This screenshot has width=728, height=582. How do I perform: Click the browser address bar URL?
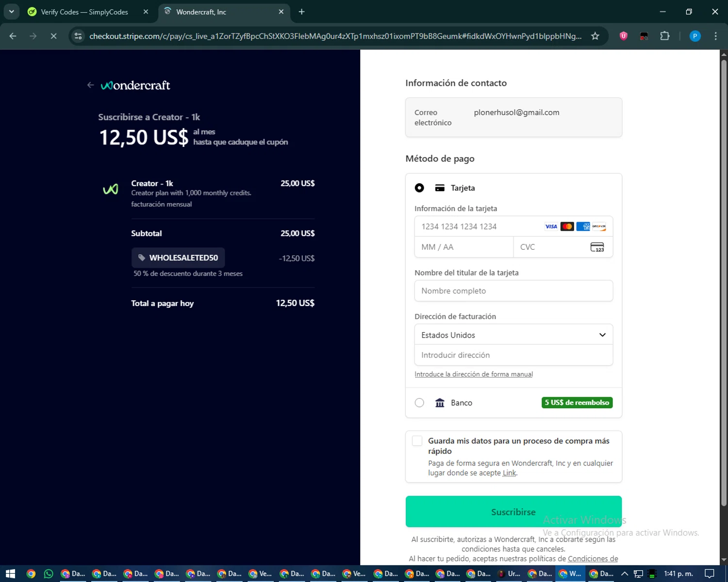pos(335,36)
